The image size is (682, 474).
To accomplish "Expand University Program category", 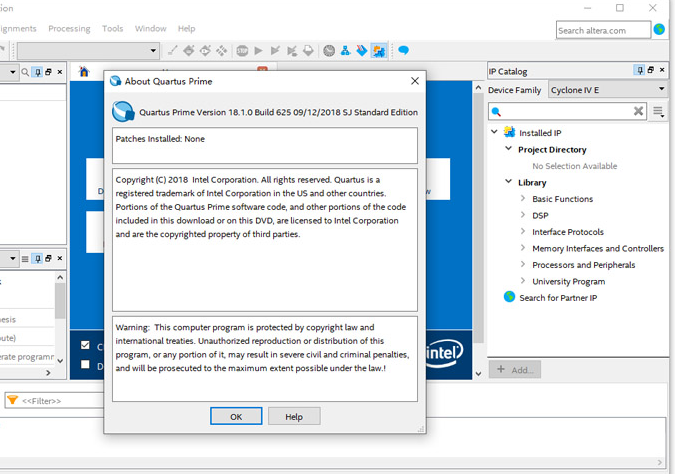I will point(523,281).
